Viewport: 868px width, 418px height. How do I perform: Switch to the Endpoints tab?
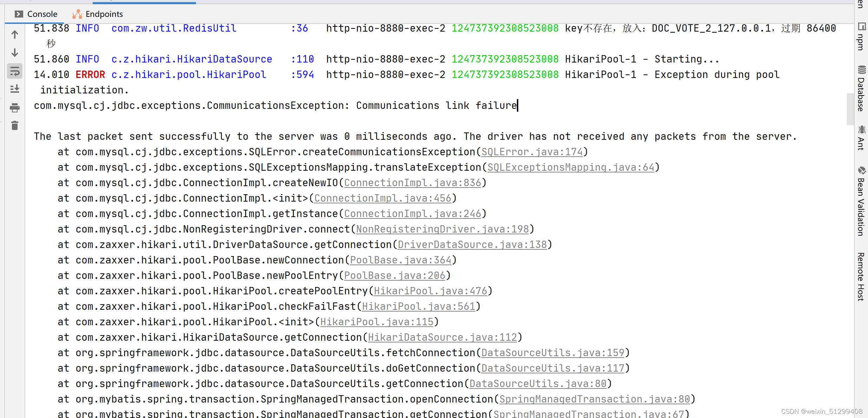[x=98, y=14]
